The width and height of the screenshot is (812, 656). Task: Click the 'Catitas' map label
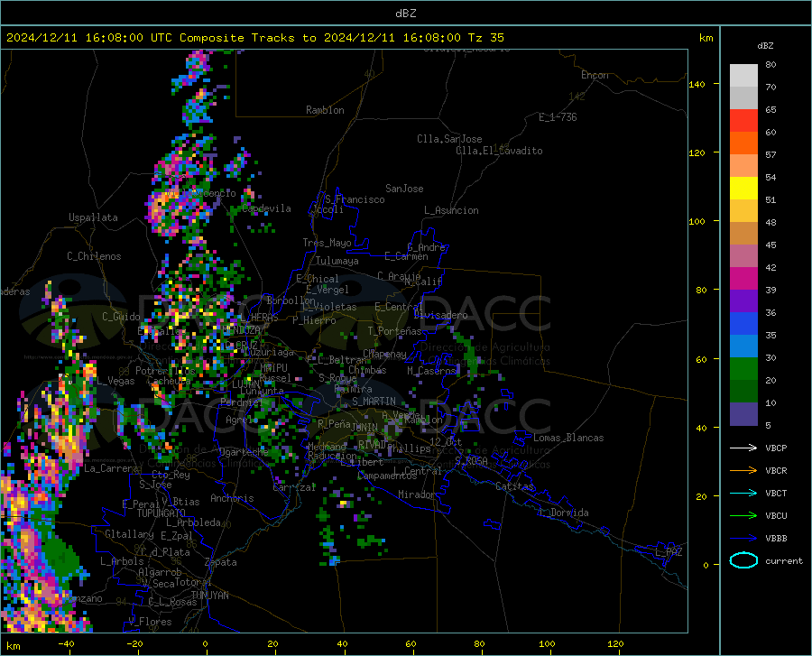[514, 486]
